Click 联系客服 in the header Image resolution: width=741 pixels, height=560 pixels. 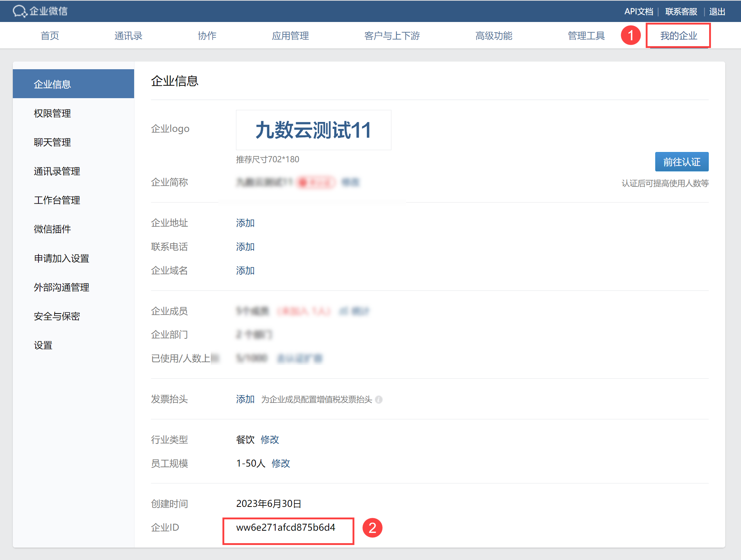coord(681,11)
